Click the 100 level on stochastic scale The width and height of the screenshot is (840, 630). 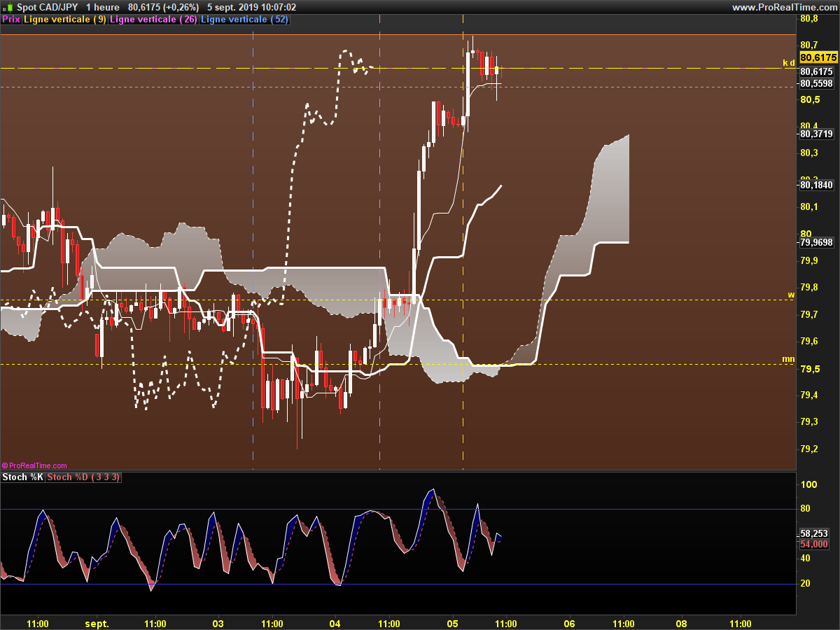pos(809,484)
